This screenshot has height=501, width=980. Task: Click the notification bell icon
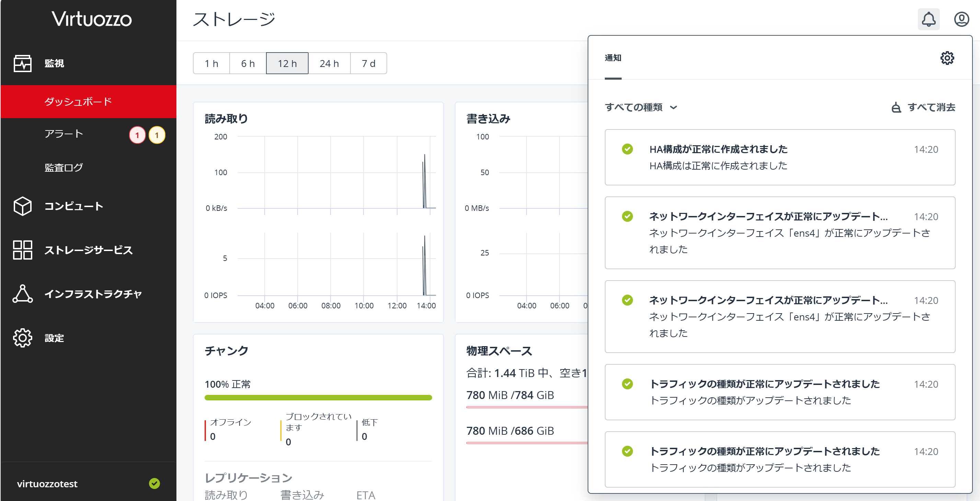[928, 19]
